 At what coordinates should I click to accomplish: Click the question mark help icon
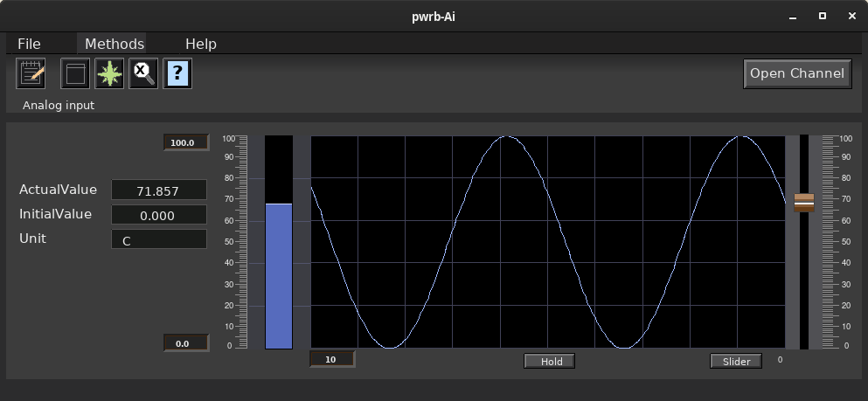pyautogui.click(x=177, y=74)
